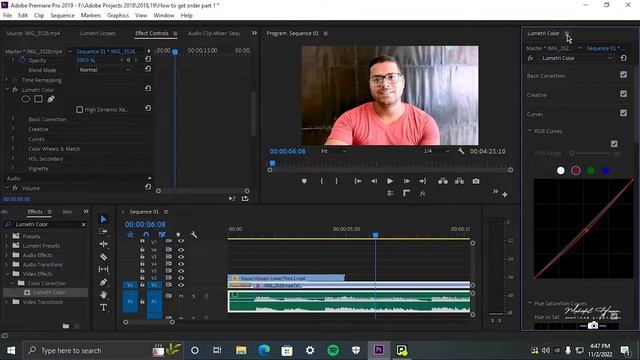Enable High Dynamic Range checkbox
This screenshot has height=360, width=640.
tap(80, 109)
